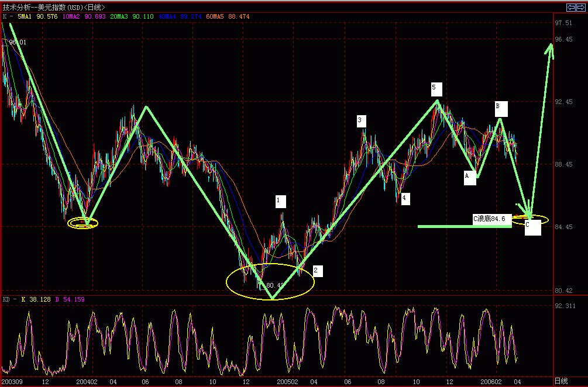This screenshot has width=588, height=387.
Task: Click the 96.45 price axis value
Action: 564,39
